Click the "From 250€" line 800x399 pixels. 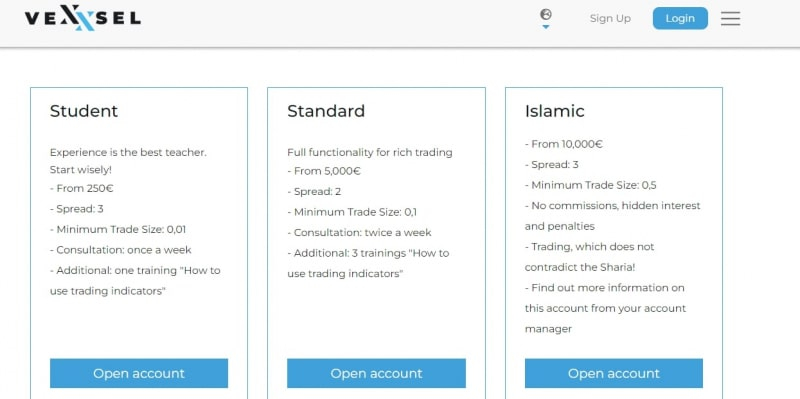(x=82, y=188)
